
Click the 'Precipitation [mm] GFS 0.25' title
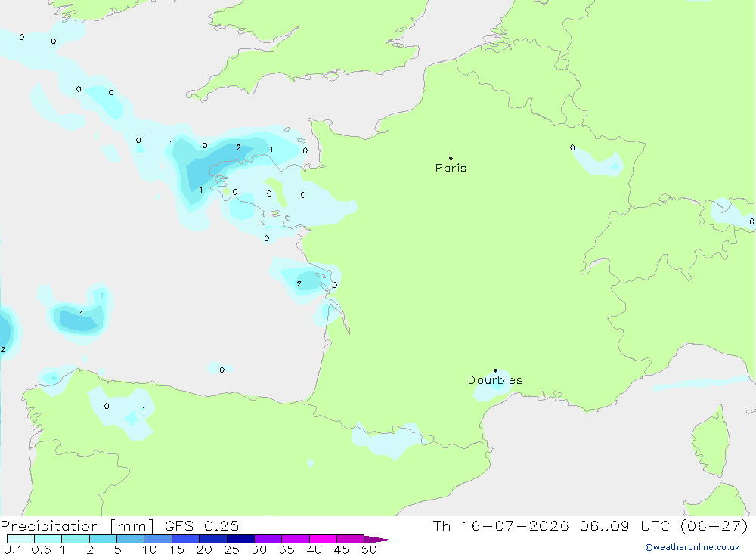click(x=119, y=525)
